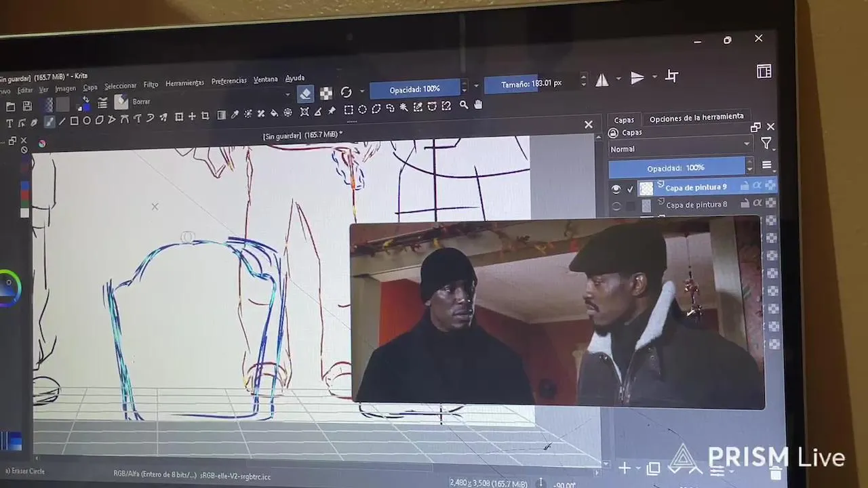
Task: Toggle alpha lock on Capa de pintura 8
Action: pos(771,203)
